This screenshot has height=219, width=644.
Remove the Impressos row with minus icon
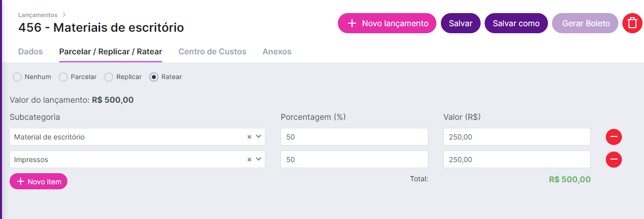[x=613, y=160]
